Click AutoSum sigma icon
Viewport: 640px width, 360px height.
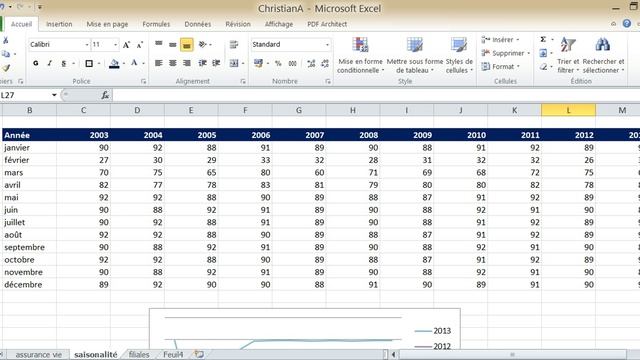(543, 40)
